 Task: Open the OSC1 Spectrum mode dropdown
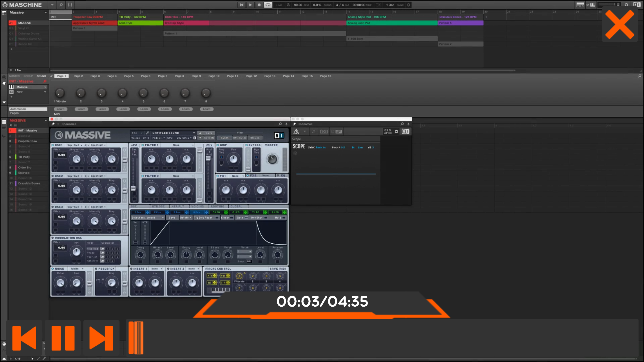[x=98, y=145]
